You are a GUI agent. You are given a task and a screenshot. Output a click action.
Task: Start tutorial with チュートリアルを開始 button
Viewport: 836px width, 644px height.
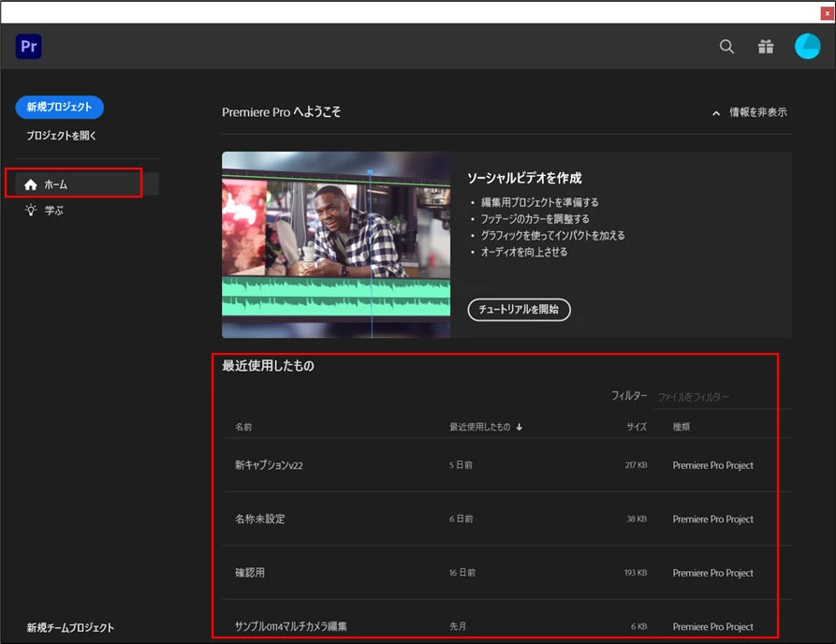[519, 310]
